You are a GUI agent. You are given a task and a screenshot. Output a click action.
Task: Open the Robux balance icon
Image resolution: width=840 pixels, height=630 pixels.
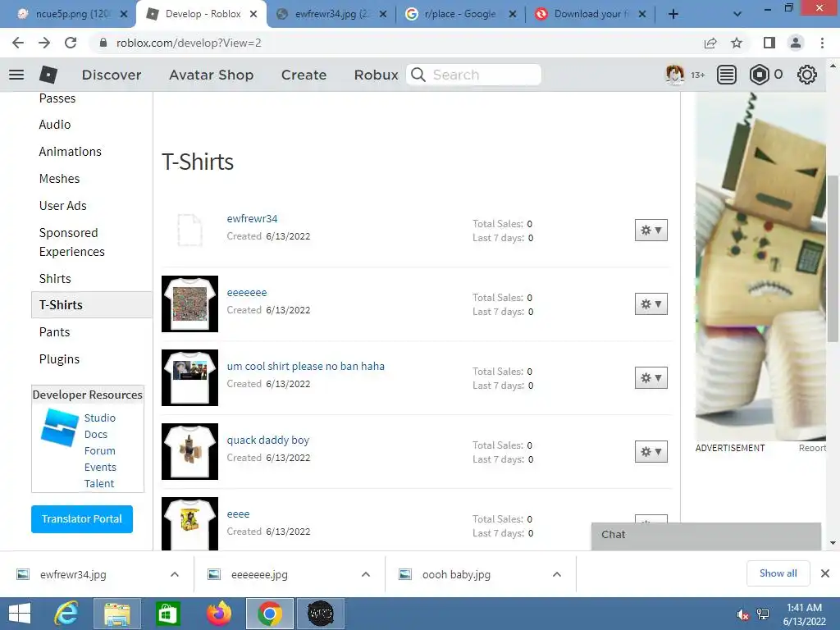(x=759, y=75)
